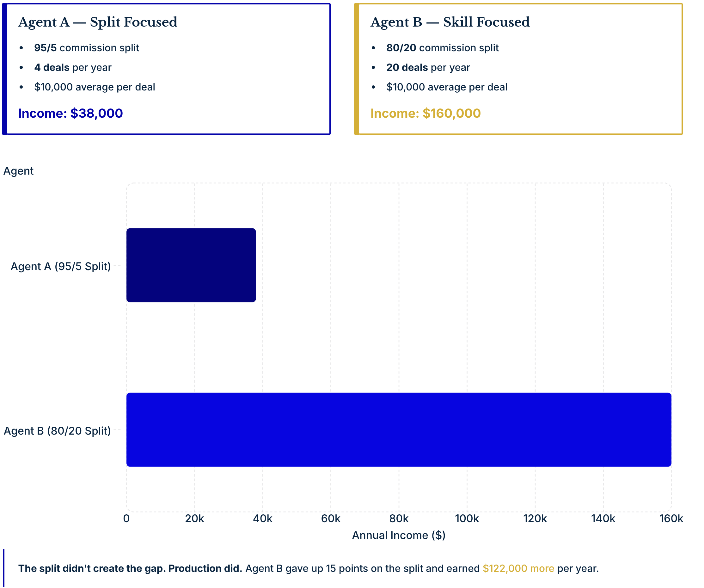
Task: Click the Agent A dark navy bar
Action: [191, 265]
